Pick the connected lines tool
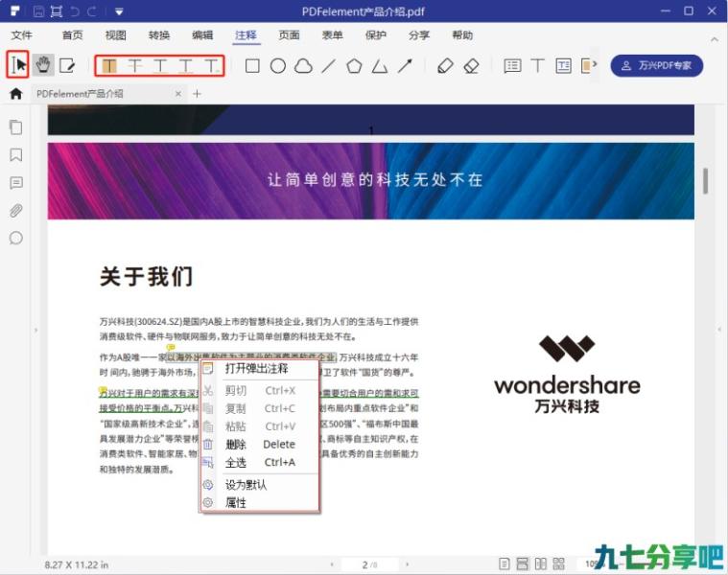The height and width of the screenshot is (575, 728). click(379, 66)
